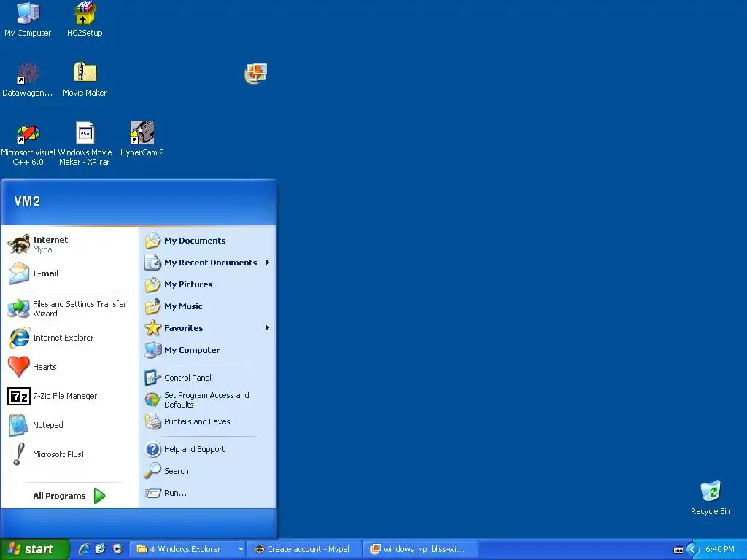Open the Run... dialog

click(x=208, y=493)
